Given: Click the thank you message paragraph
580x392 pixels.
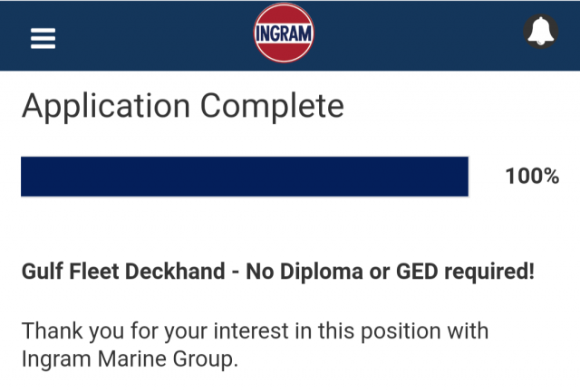Looking at the screenshot, I should tap(255, 344).
